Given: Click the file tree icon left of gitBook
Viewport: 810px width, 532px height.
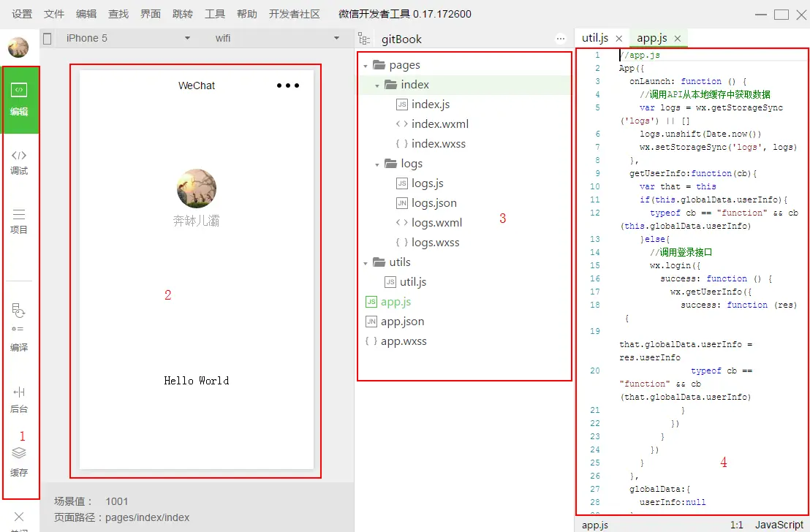Looking at the screenshot, I should tap(364, 39).
